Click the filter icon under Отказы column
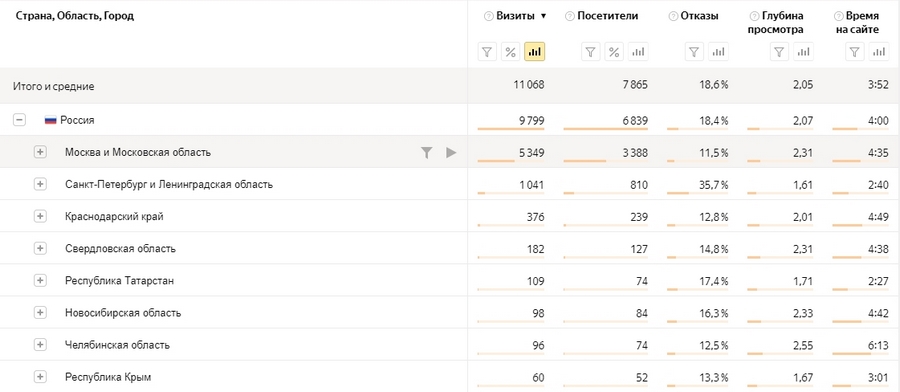This screenshot has width=900, height=392. 695,52
